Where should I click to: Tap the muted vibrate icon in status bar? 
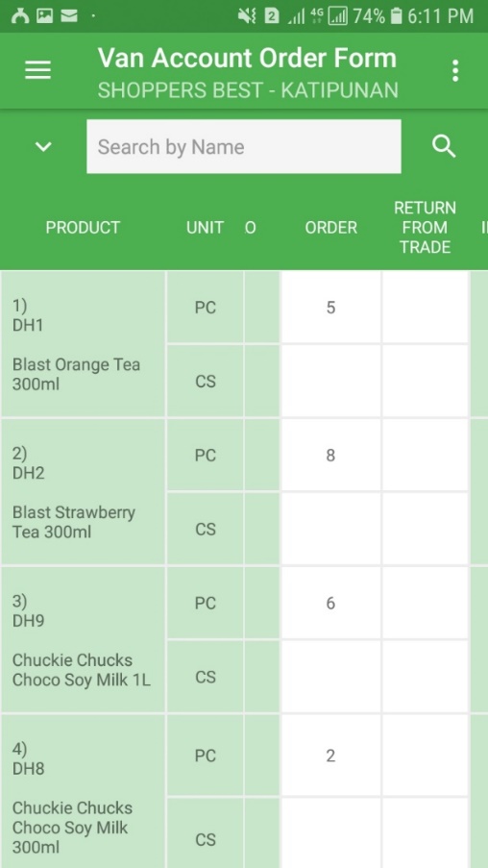(247, 16)
